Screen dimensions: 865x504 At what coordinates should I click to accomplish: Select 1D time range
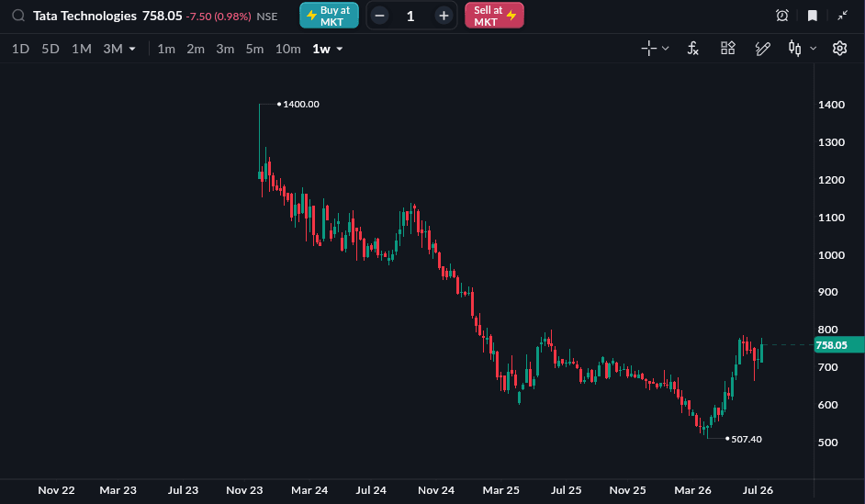(20, 49)
